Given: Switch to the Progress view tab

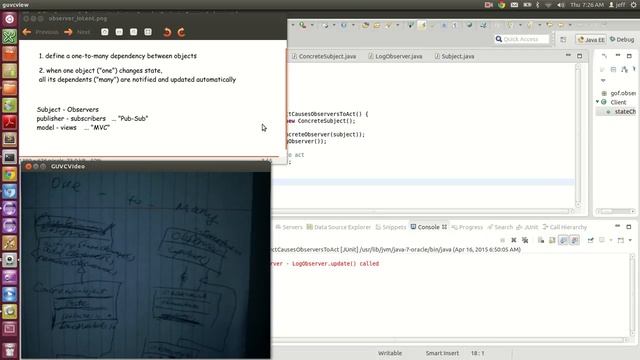Looking at the screenshot, I should tap(467, 227).
